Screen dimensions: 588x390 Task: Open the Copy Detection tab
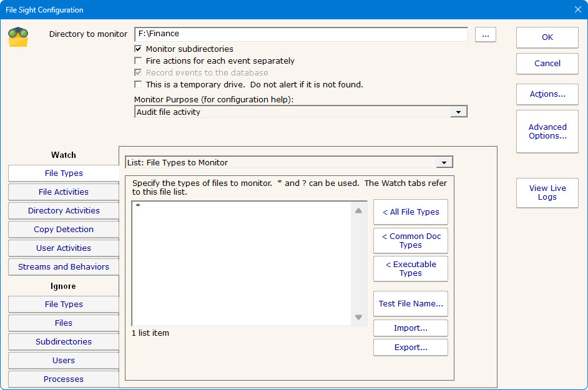(x=64, y=230)
